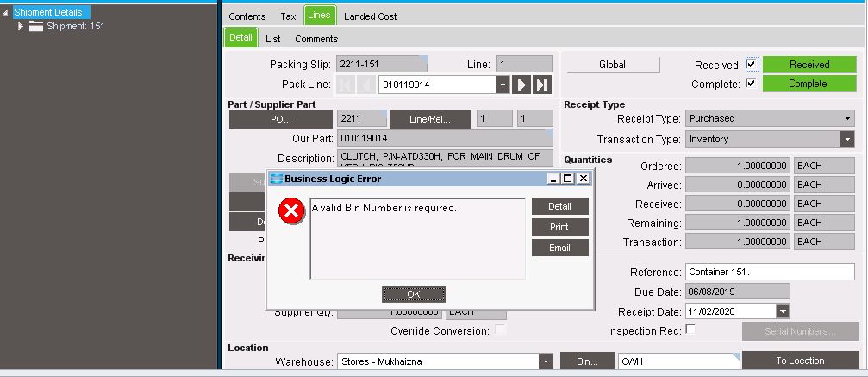Click the green Complete status indicator
The width and height of the screenshot is (868, 377).
809,84
